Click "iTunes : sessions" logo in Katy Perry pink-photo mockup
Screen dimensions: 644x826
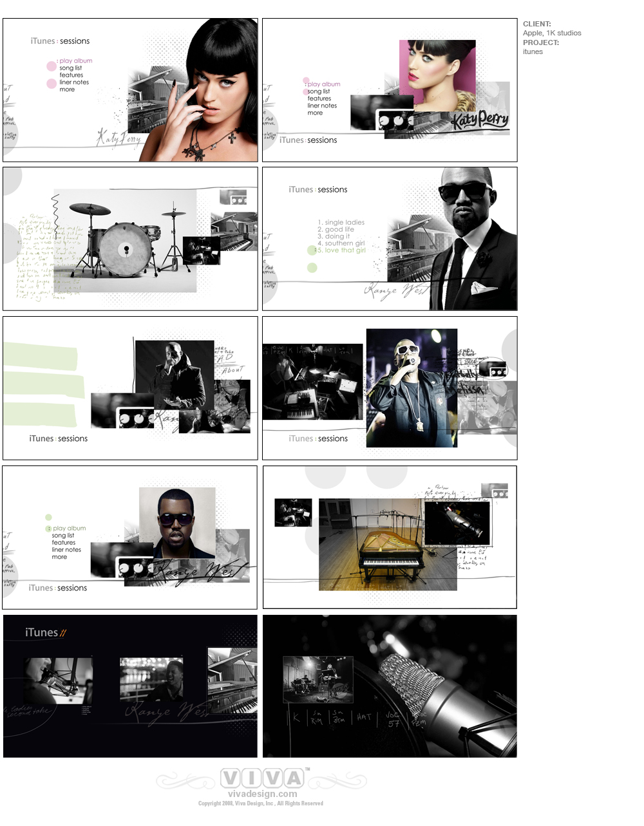[308, 140]
